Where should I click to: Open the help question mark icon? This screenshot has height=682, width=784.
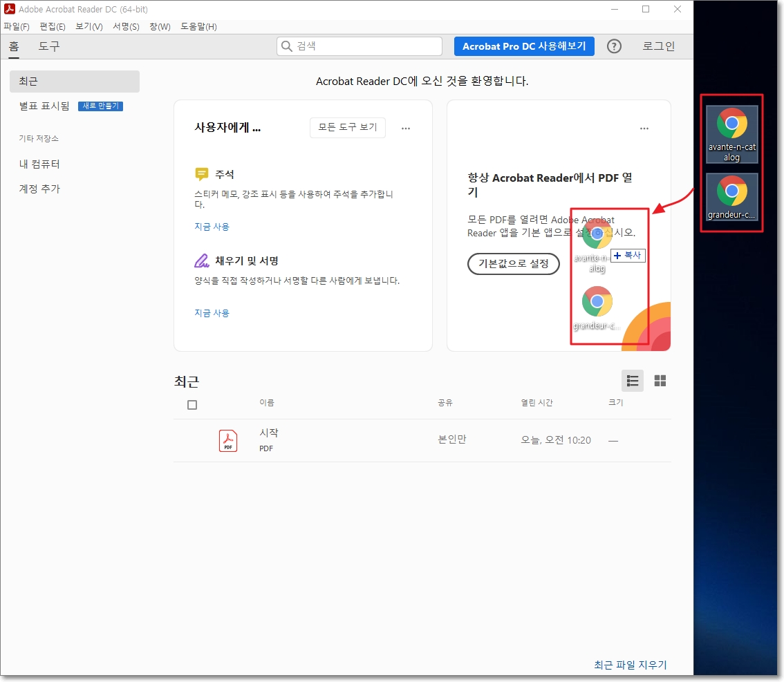point(614,46)
